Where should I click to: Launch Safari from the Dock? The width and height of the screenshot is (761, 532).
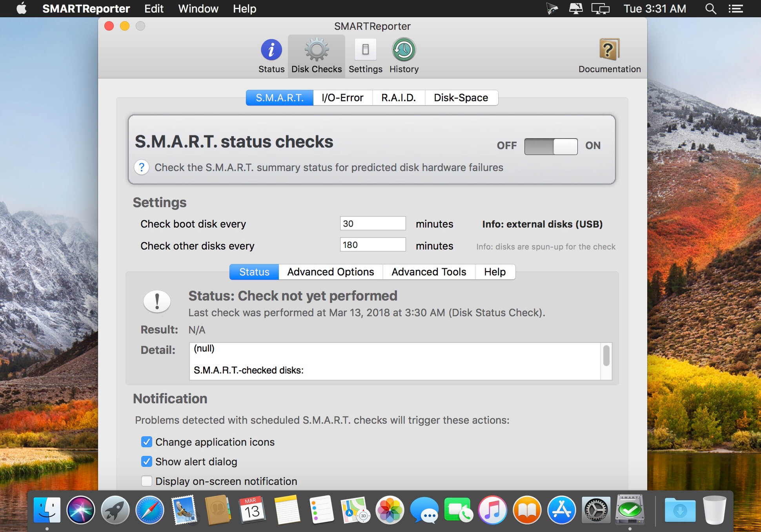[x=149, y=510]
